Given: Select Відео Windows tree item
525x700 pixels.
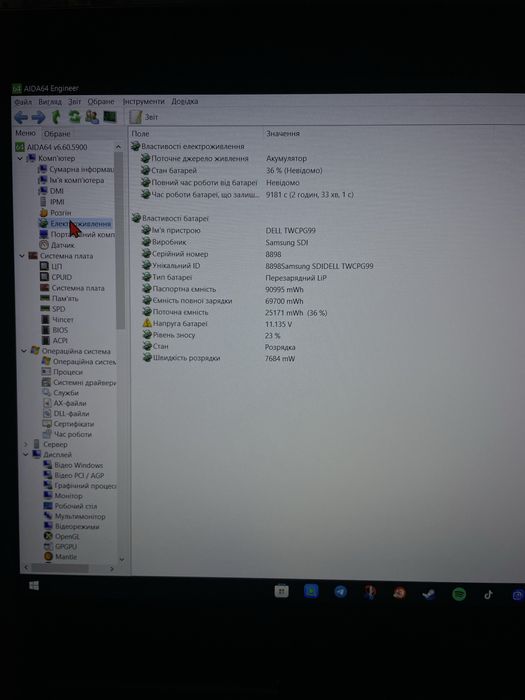Looking at the screenshot, I should pyautogui.click(x=73, y=465).
